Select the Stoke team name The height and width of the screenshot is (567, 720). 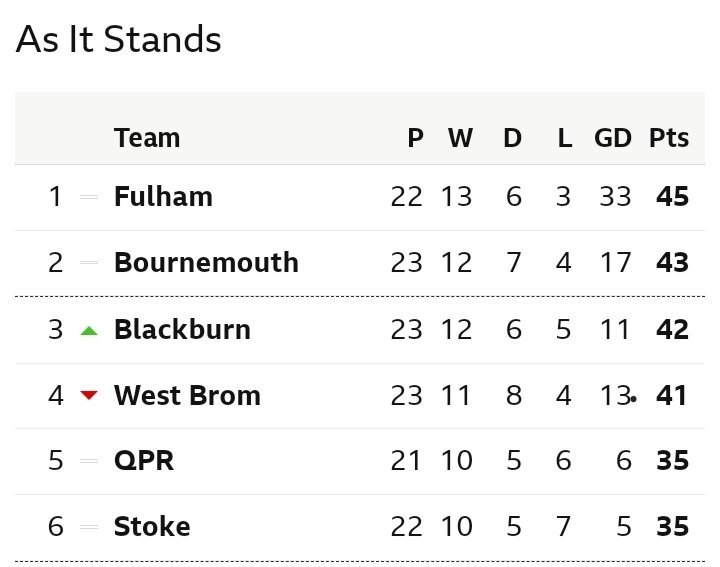tap(152, 526)
